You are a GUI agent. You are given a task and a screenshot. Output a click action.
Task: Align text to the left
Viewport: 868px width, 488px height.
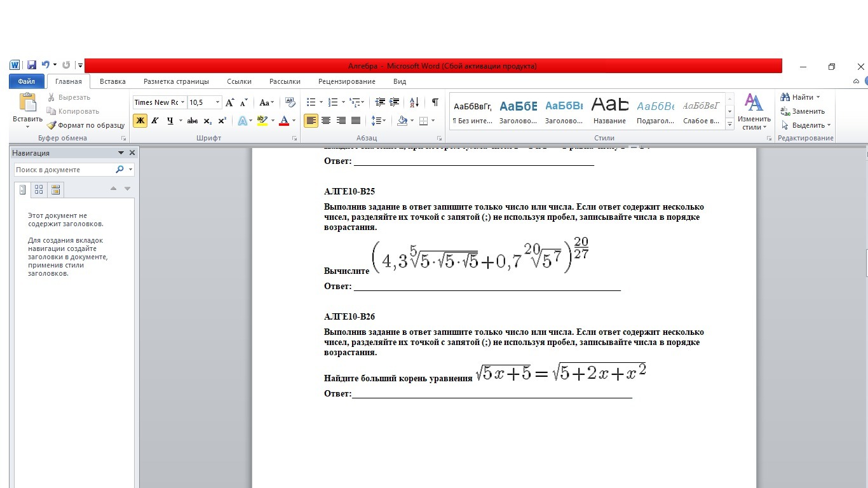pyautogui.click(x=311, y=121)
